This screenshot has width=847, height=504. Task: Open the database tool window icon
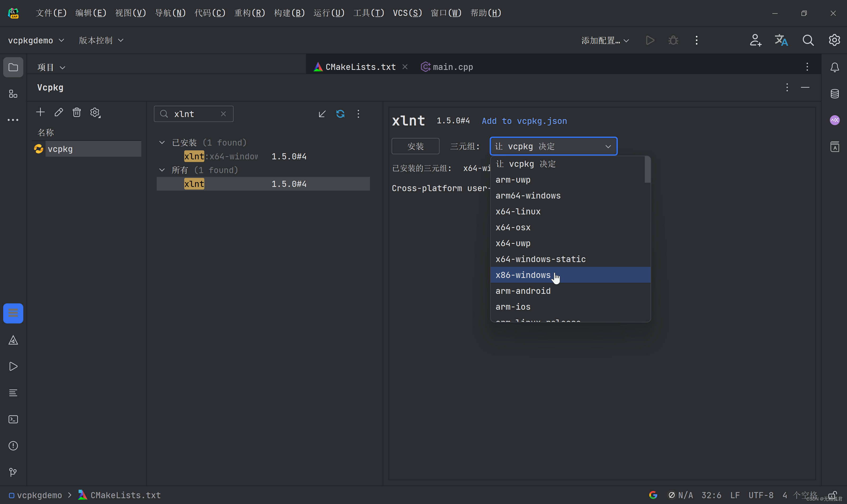coord(835,94)
